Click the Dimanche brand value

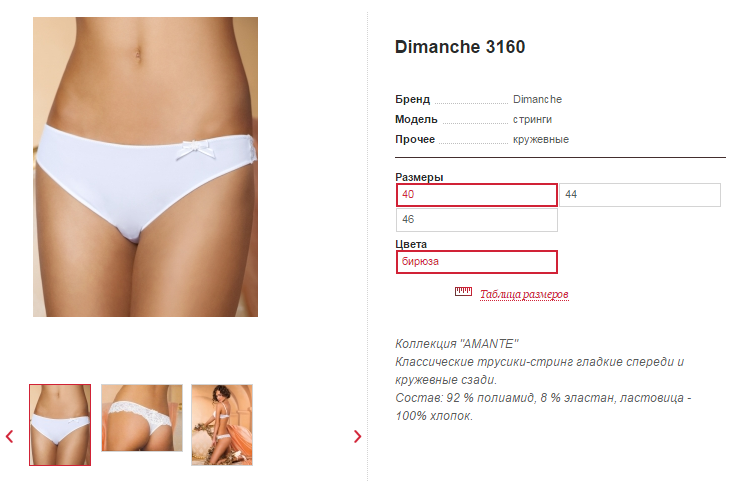click(x=537, y=99)
